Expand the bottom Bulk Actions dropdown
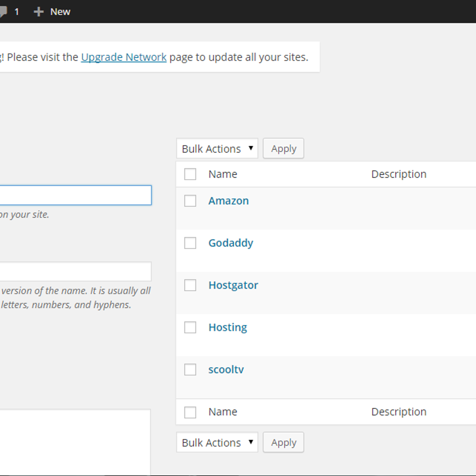Viewport: 476px width, 476px height. click(217, 442)
